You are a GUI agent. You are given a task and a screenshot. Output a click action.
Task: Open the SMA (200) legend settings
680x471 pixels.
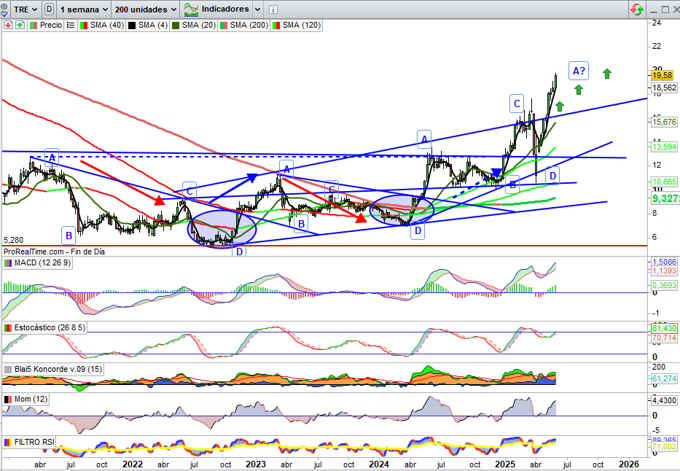click(249, 26)
